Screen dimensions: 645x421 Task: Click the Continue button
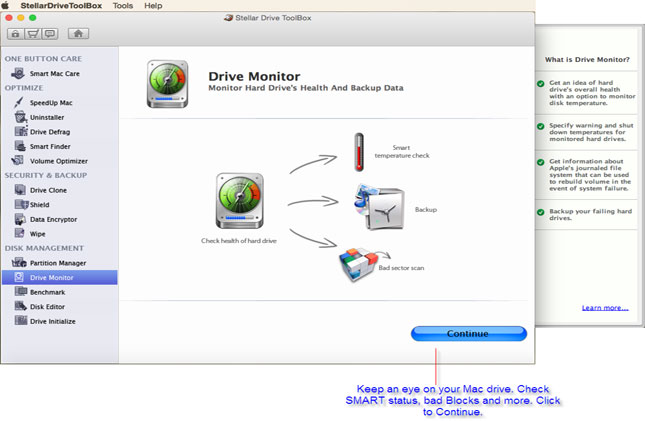(469, 334)
